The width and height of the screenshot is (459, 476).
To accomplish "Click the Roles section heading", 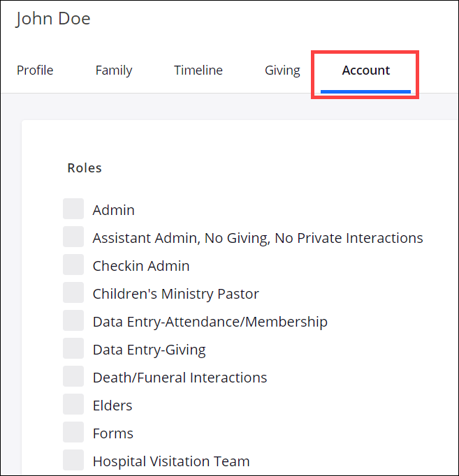I will click(85, 168).
